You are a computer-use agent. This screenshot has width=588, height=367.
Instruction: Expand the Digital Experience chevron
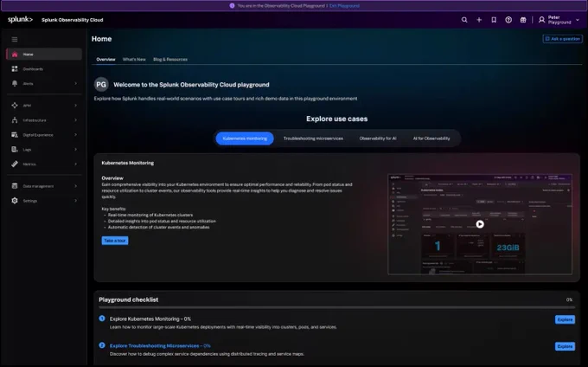[x=76, y=135]
